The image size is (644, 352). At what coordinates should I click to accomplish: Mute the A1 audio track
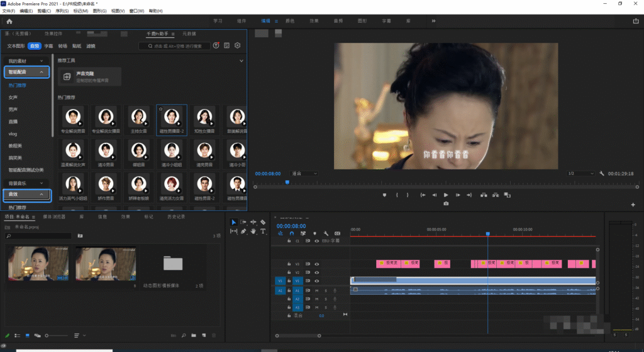pyautogui.click(x=317, y=290)
